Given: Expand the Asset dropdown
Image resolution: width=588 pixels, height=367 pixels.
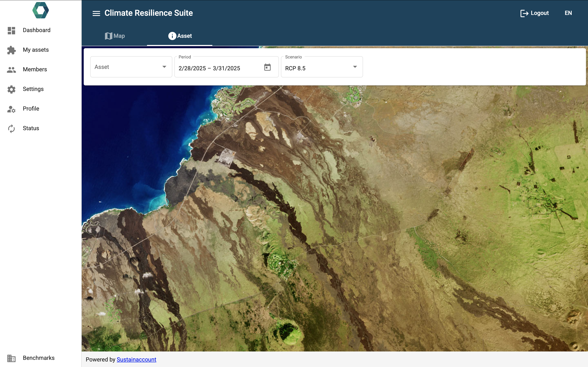Looking at the screenshot, I should (131, 67).
